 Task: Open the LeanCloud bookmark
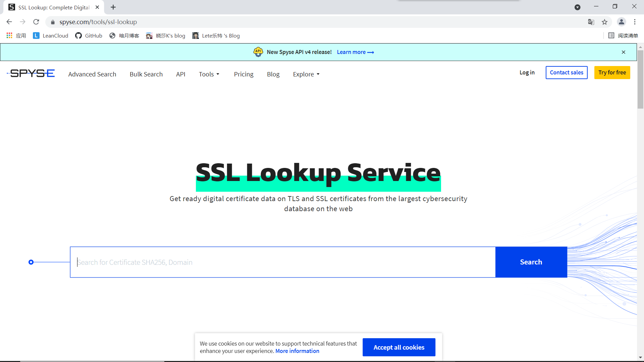click(51, 36)
